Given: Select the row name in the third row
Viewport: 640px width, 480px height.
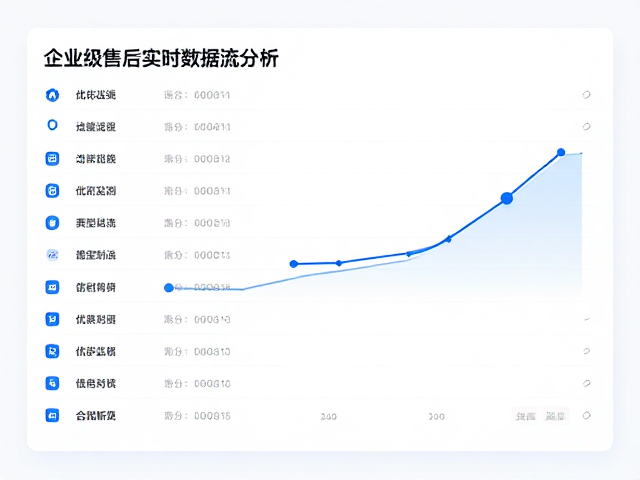Looking at the screenshot, I should pos(96,159).
